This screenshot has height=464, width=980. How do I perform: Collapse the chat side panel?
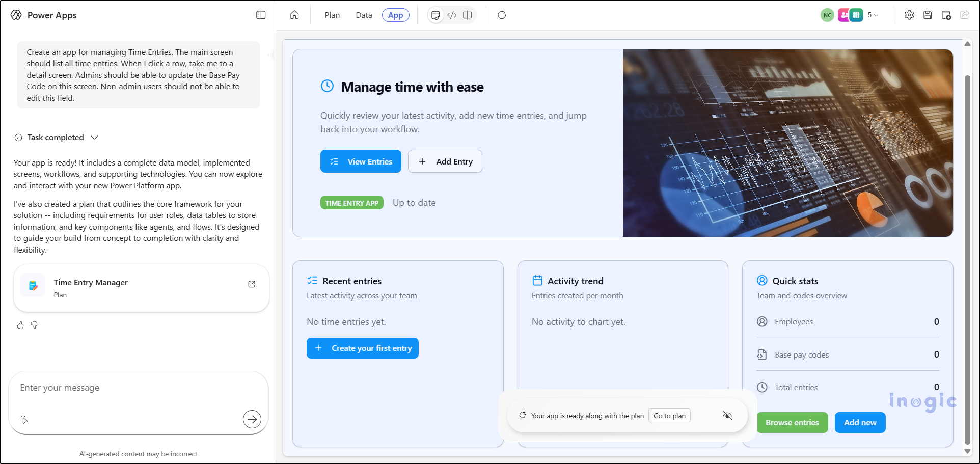pos(261,15)
